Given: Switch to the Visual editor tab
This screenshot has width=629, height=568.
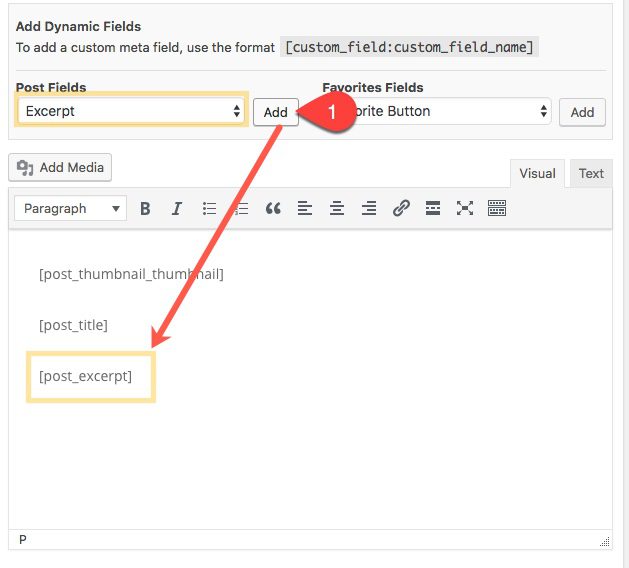Looking at the screenshot, I should point(537,173).
